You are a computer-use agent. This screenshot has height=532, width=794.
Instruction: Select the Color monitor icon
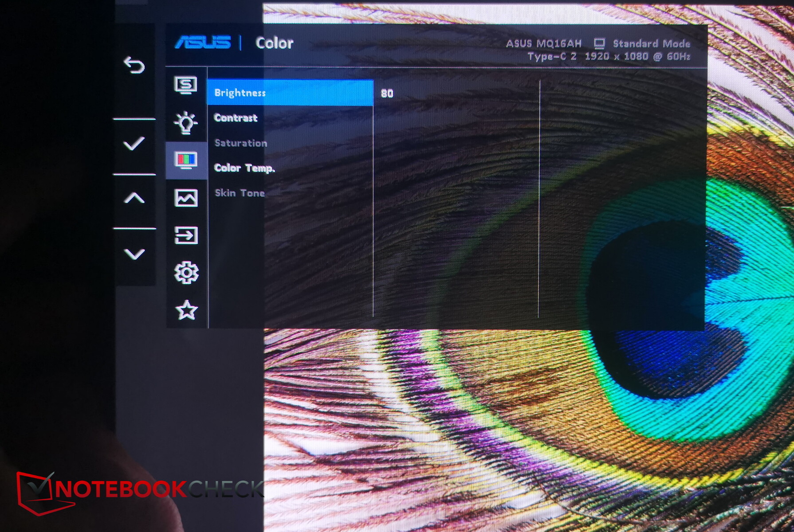186,160
